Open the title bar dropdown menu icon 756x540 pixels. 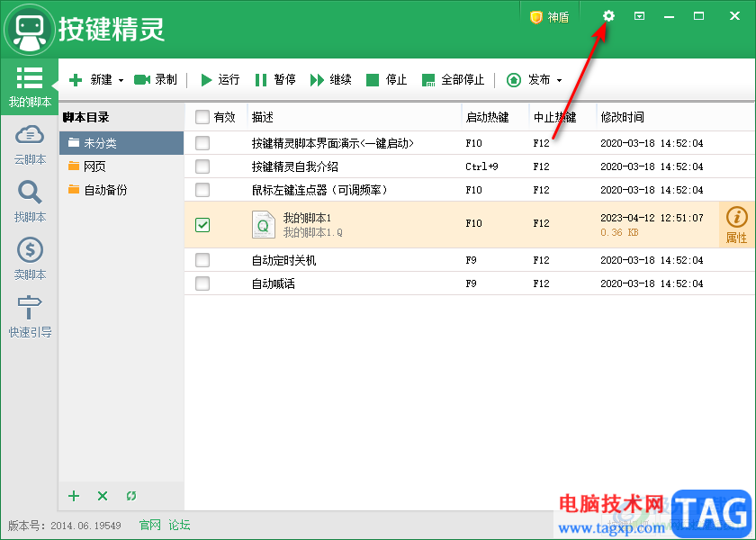coord(639,16)
